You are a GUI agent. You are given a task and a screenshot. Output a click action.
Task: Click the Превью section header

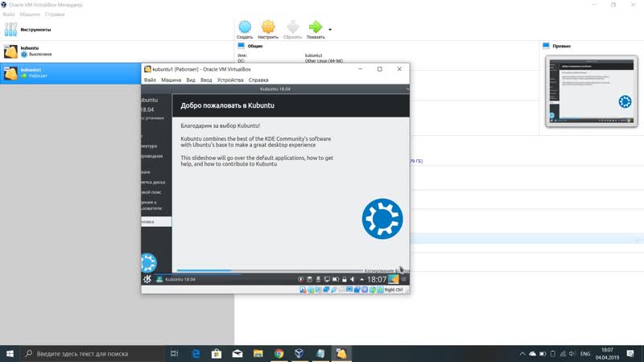coord(561,46)
